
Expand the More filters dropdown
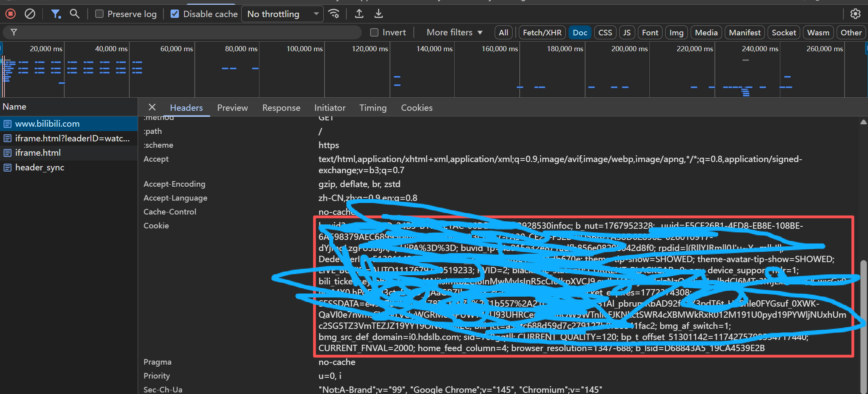point(454,33)
